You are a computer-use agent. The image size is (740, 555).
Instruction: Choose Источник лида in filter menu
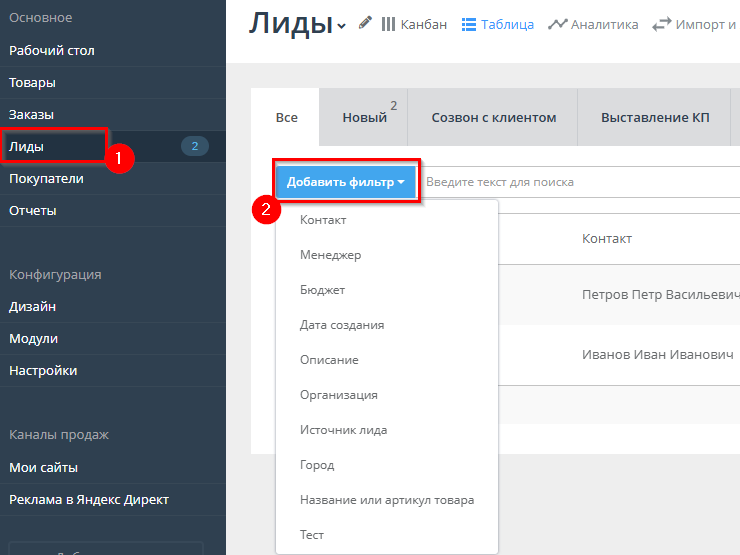pyautogui.click(x=343, y=430)
